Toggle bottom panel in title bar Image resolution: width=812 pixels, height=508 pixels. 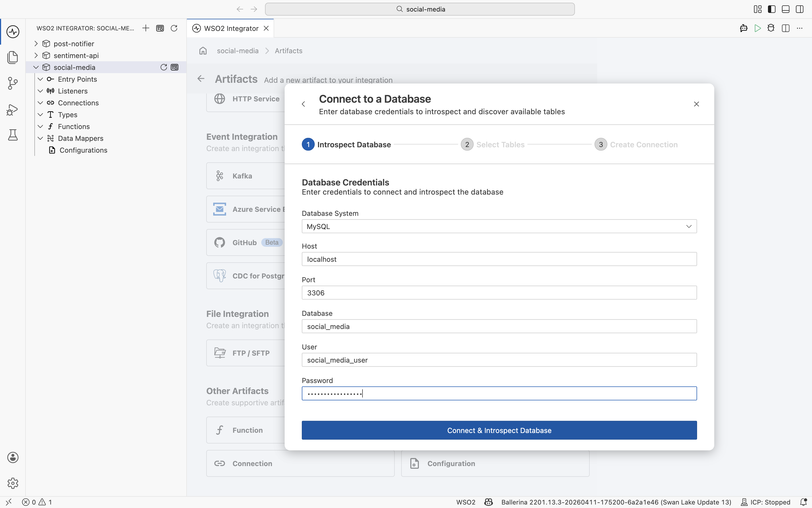[785, 9]
